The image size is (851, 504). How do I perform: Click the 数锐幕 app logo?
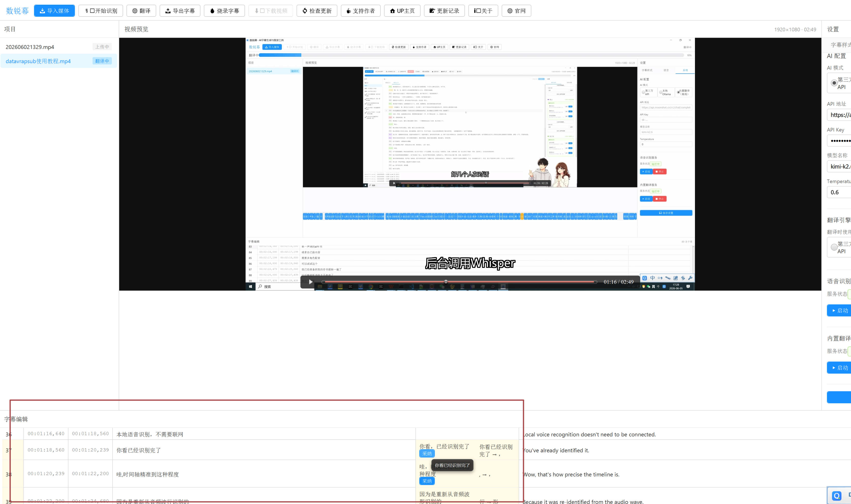coord(17,11)
